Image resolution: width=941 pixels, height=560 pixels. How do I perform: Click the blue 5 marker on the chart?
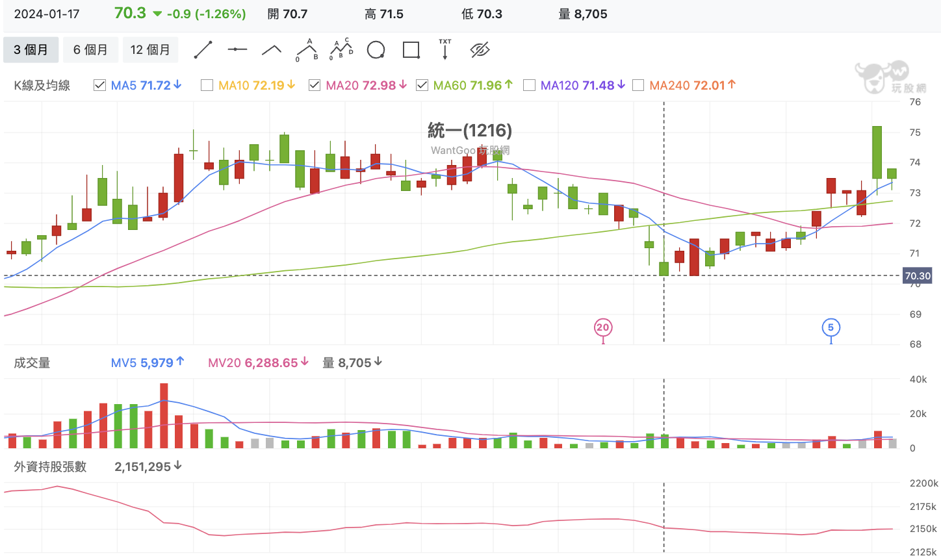pos(831,327)
